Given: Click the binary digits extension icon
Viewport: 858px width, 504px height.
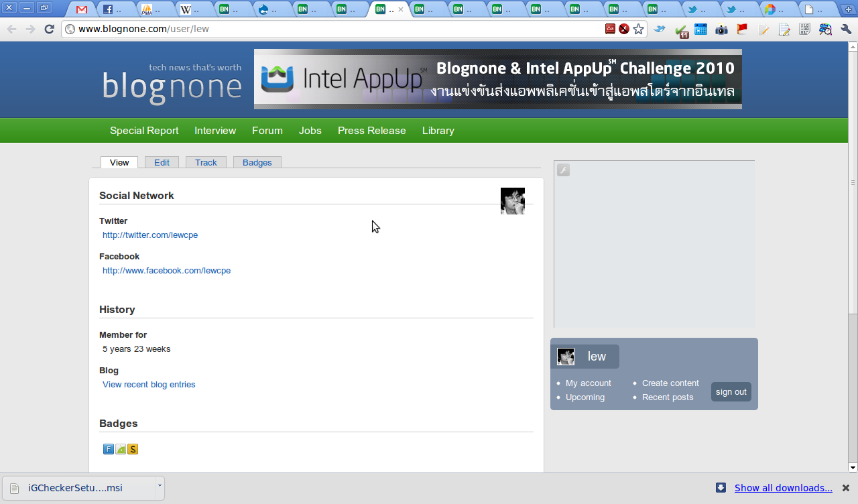Looking at the screenshot, I should pyautogui.click(x=805, y=29).
